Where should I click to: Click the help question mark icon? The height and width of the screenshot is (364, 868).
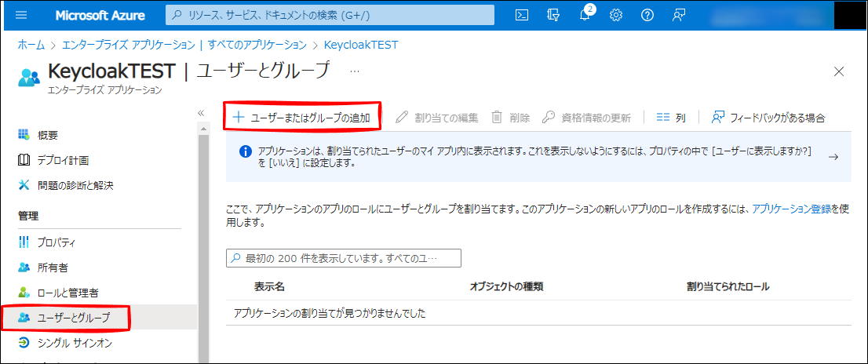coord(647,16)
